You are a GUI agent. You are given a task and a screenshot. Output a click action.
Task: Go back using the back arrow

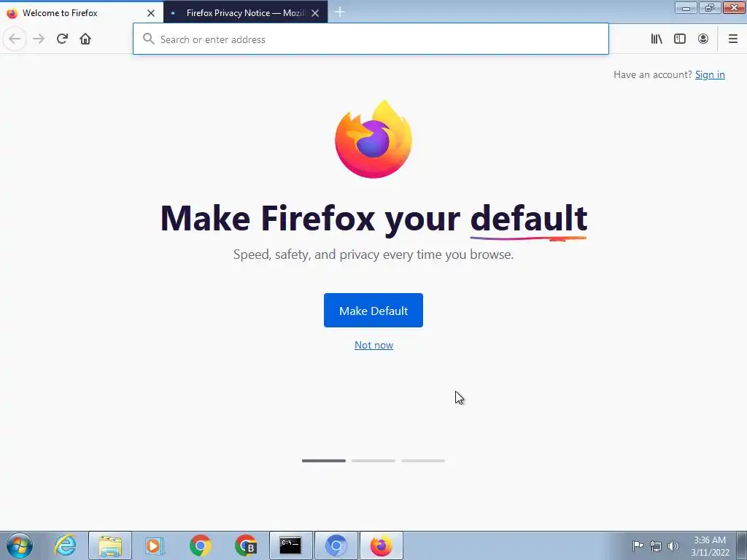coord(15,39)
